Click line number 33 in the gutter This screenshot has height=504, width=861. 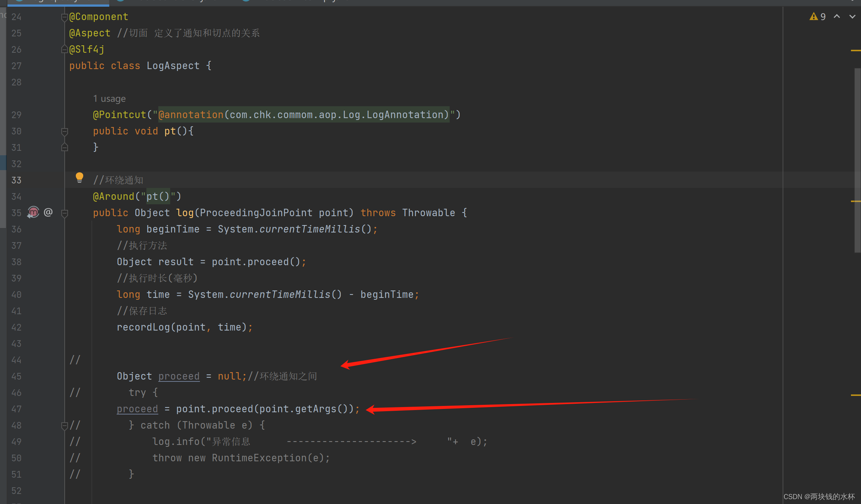tap(16, 181)
